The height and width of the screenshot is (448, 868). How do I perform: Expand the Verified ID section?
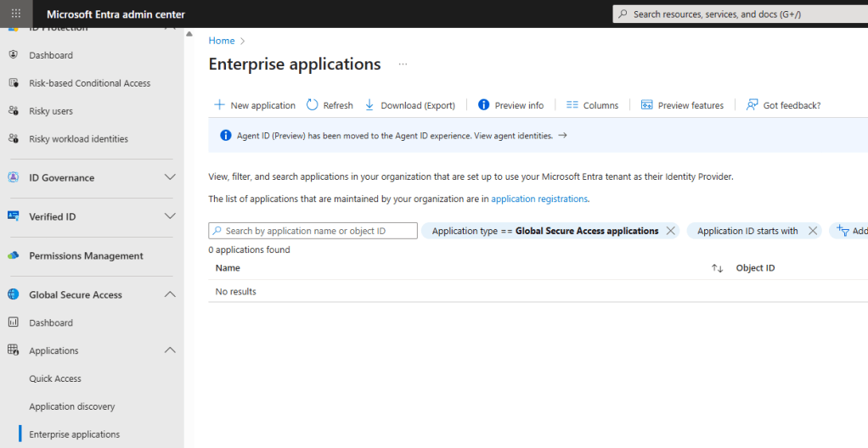[x=170, y=216]
